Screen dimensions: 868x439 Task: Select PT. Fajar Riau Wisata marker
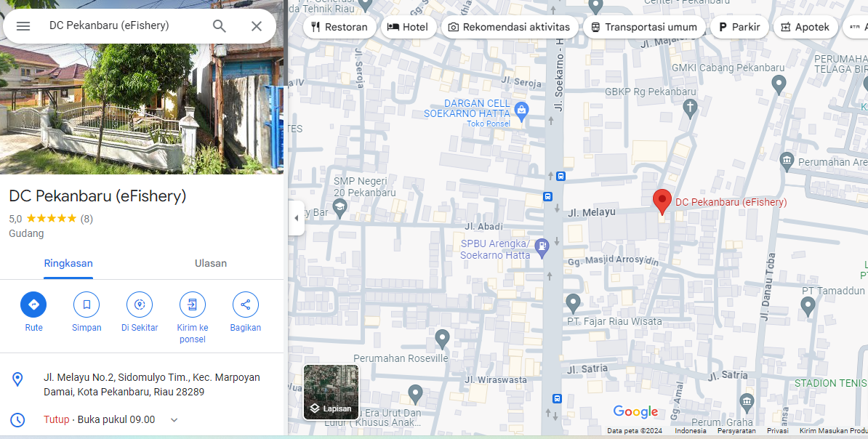coord(574,303)
